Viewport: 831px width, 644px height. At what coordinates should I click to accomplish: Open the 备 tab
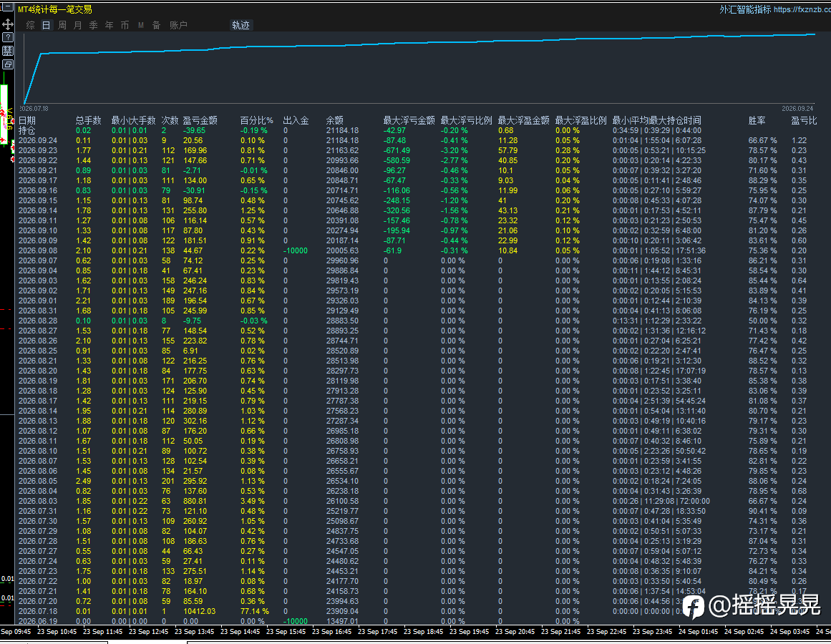coord(156,25)
